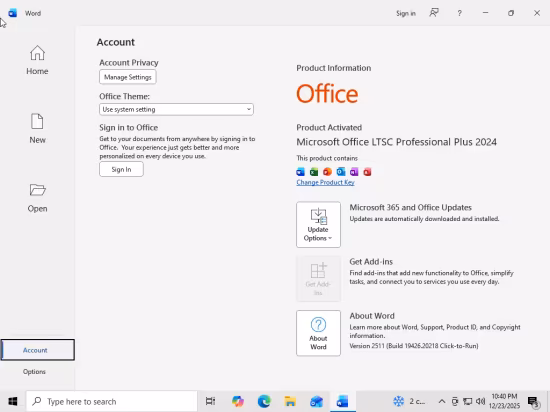Open Task View on the taskbar
Image resolution: width=550 pixels, height=412 pixels.
point(210,401)
